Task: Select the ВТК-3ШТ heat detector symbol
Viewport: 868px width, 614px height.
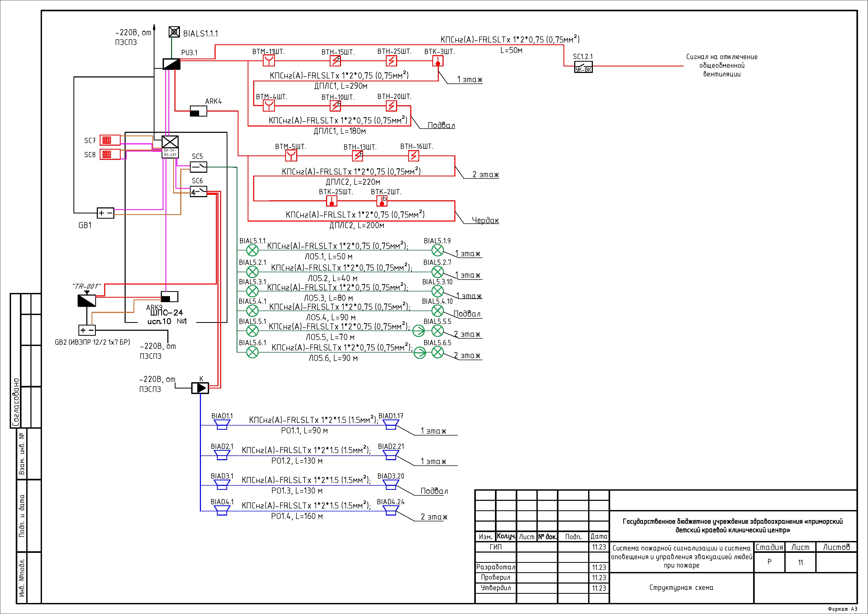Action: pos(438,61)
